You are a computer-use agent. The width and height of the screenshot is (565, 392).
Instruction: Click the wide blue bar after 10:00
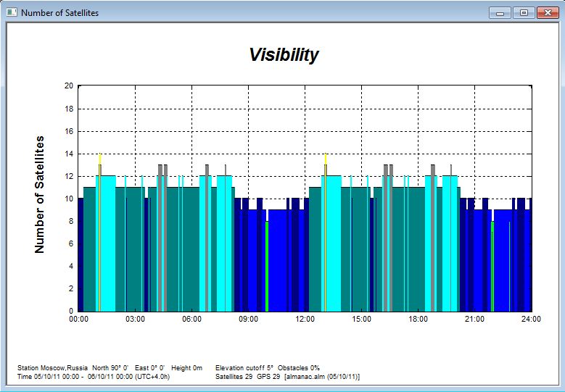click(278, 261)
